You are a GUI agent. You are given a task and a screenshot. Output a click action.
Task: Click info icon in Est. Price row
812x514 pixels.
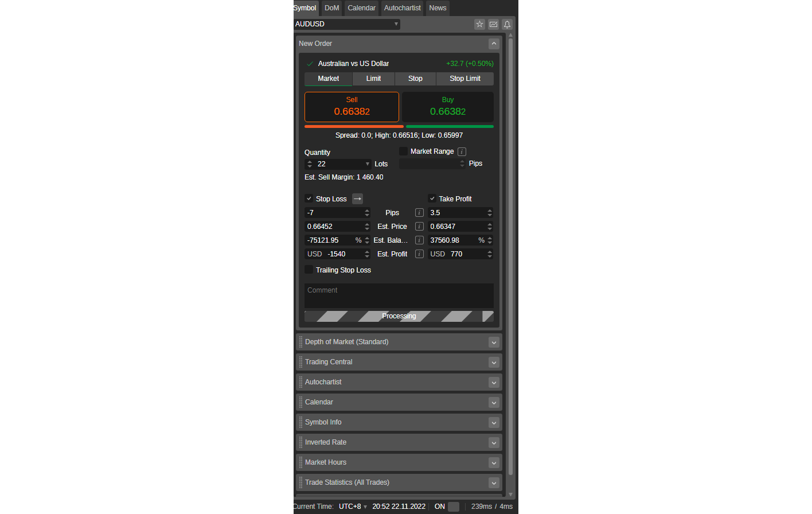pos(419,227)
